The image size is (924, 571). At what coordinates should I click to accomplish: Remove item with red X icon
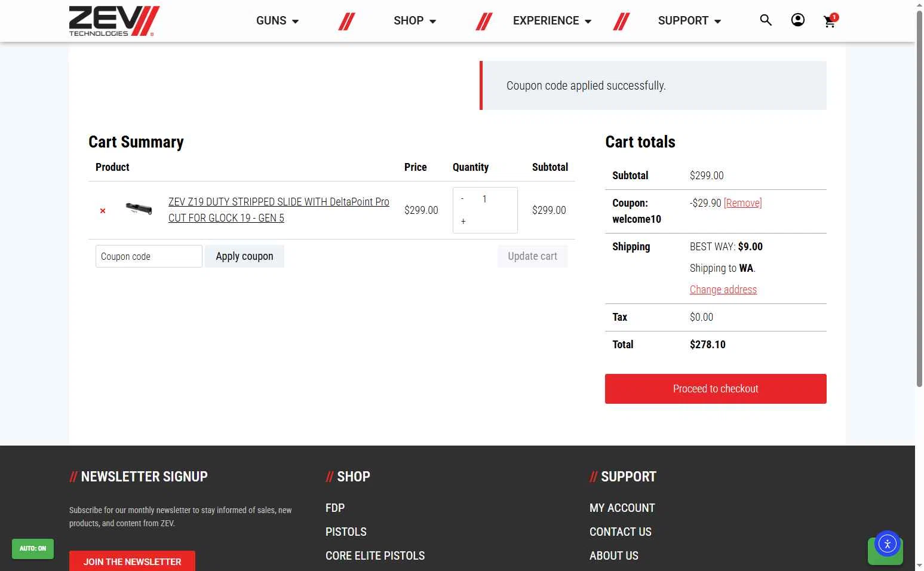point(103,211)
